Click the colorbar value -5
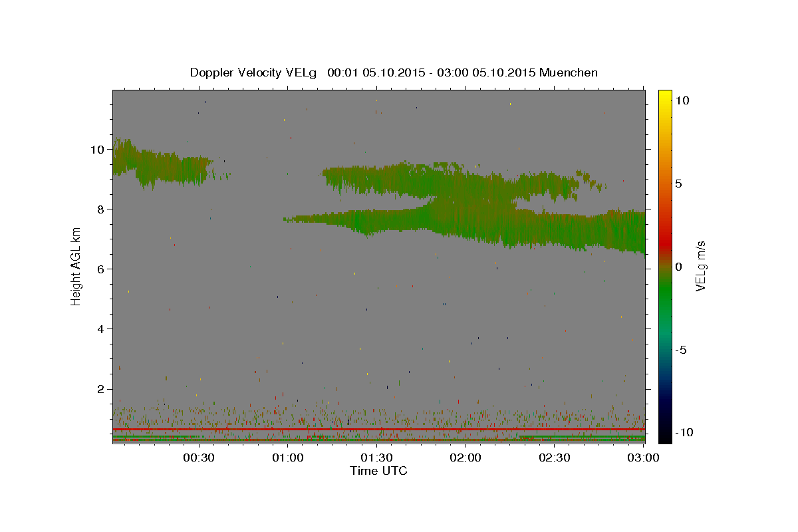The image size is (798, 532). (680, 350)
